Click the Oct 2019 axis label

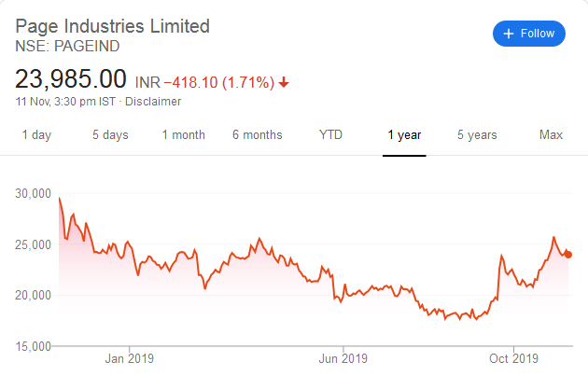514,358
